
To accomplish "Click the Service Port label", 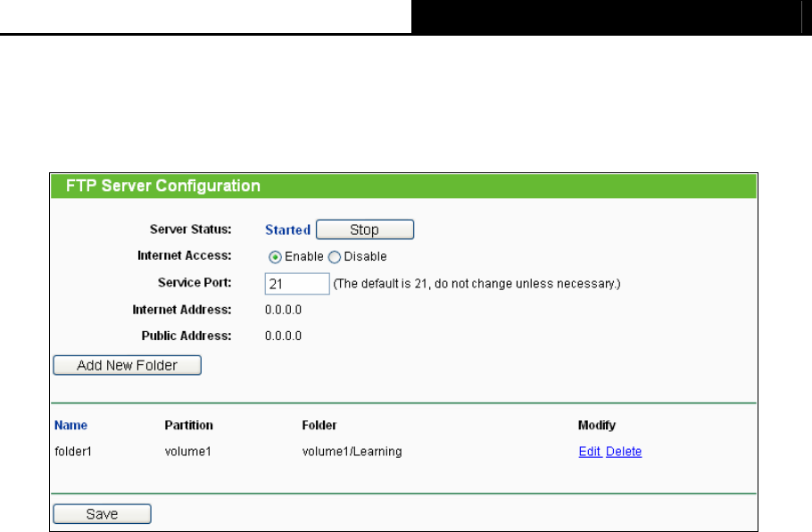I will point(195,282).
